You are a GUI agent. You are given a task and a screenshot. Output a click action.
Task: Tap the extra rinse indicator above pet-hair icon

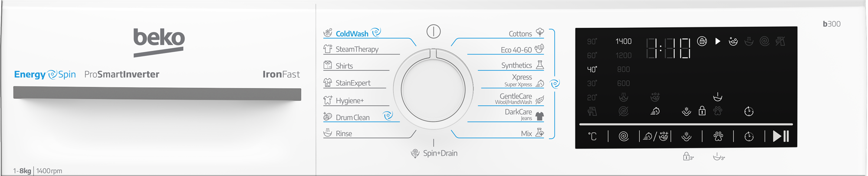(718, 96)
